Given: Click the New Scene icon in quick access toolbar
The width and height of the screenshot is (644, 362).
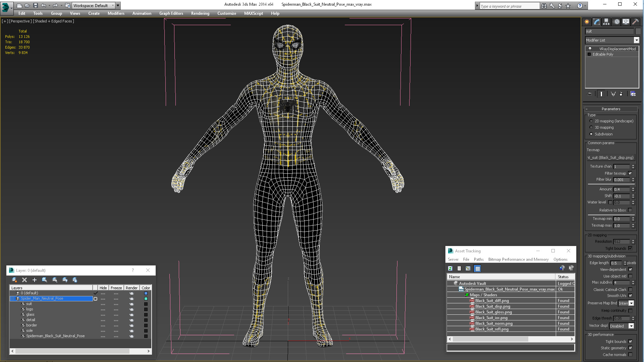Looking at the screenshot, I should (19, 5).
